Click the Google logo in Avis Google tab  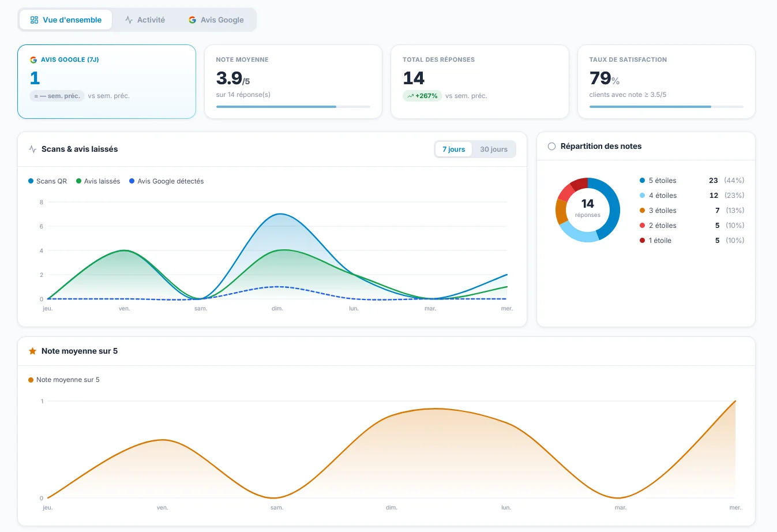(x=192, y=20)
